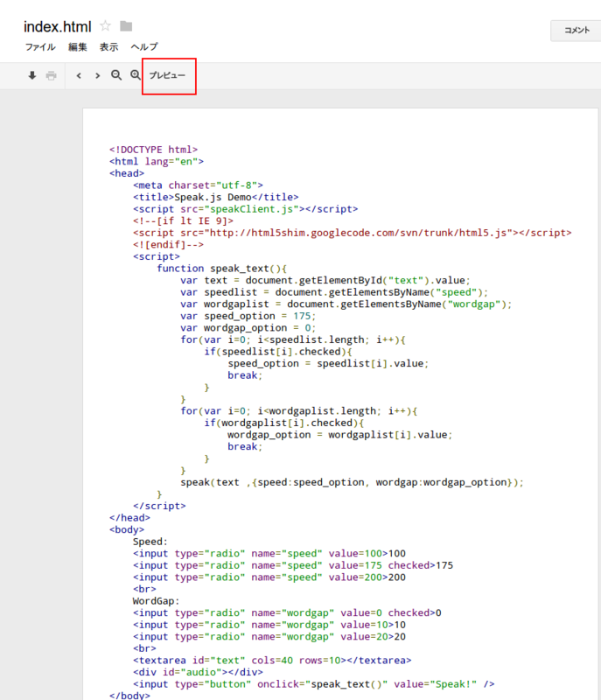
Task: Click the var wordgaplist line
Action: pyautogui.click(x=346, y=304)
